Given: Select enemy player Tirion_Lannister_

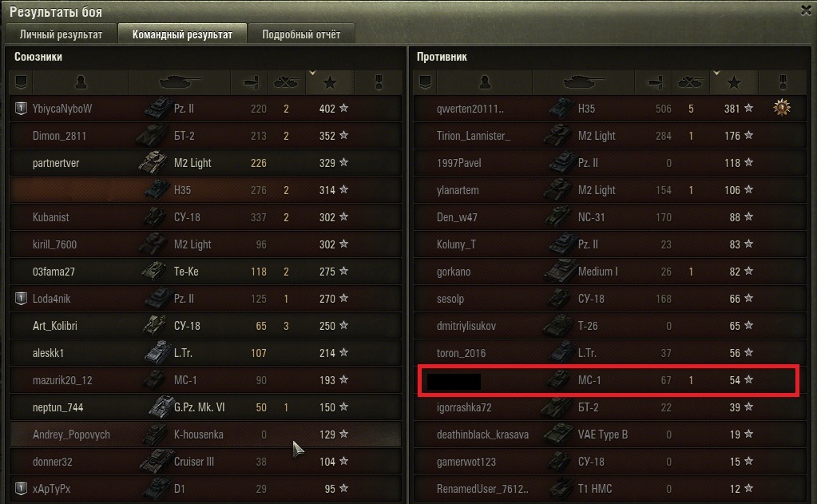Looking at the screenshot, I should pos(609,136).
